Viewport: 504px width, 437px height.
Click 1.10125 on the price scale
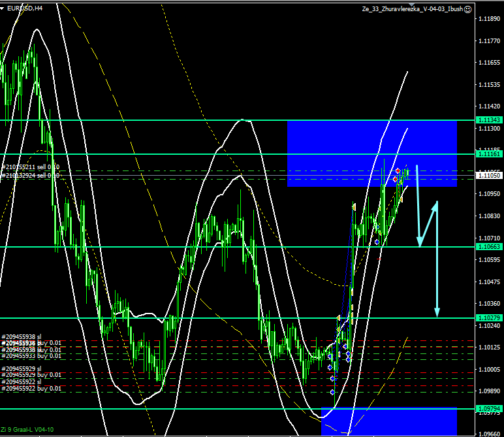click(x=489, y=347)
